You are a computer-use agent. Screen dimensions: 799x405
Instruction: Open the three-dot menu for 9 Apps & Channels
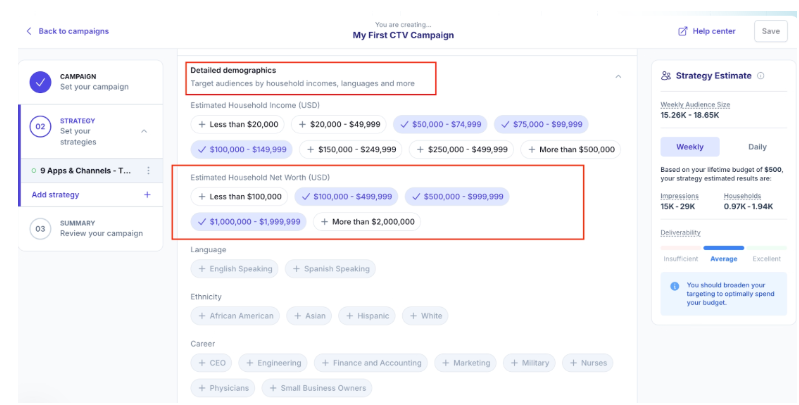coord(148,171)
